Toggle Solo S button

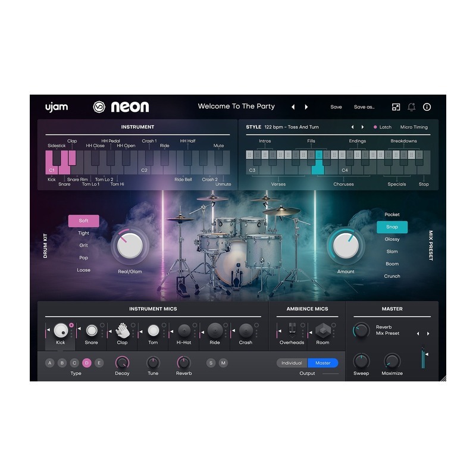(211, 363)
